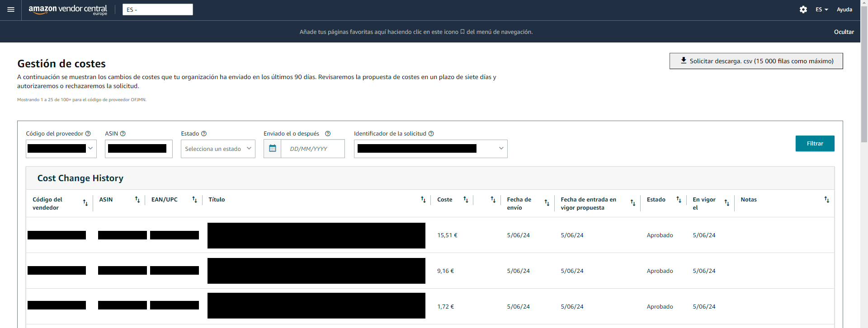
Task: Click Ocultar to hide favorites bar
Action: 844,32
